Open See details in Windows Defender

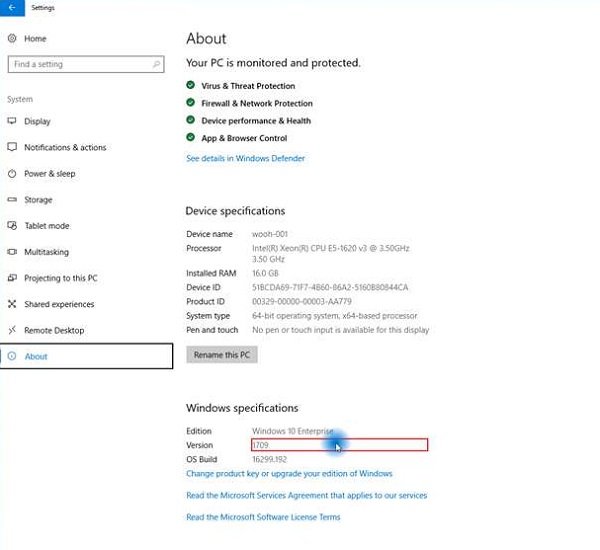click(x=245, y=158)
